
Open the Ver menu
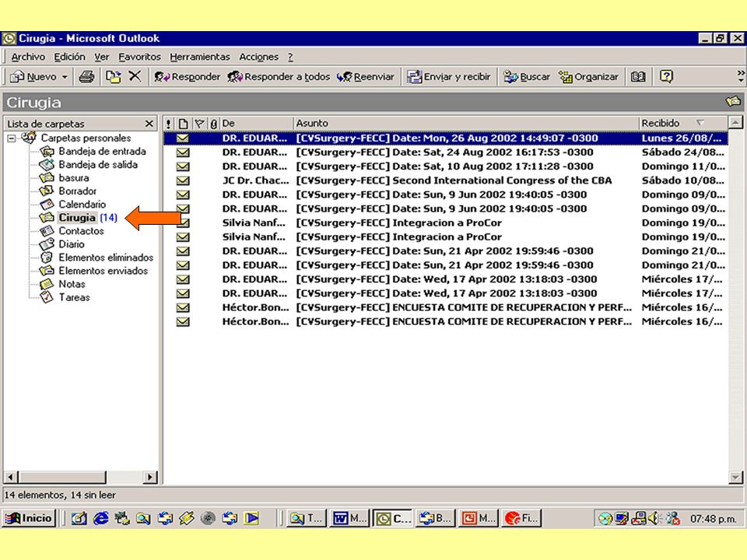pos(101,57)
